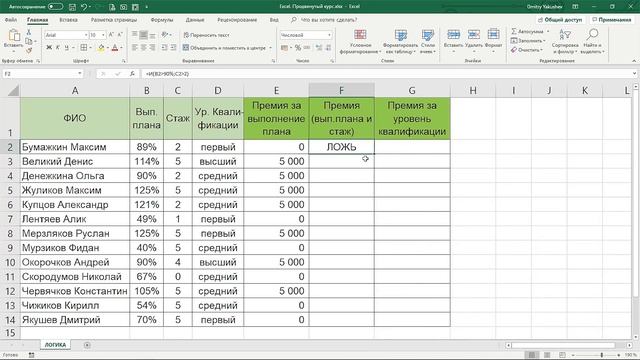Open the font size dropdown
Viewport: 640px width, 360px height.
(x=103, y=35)
